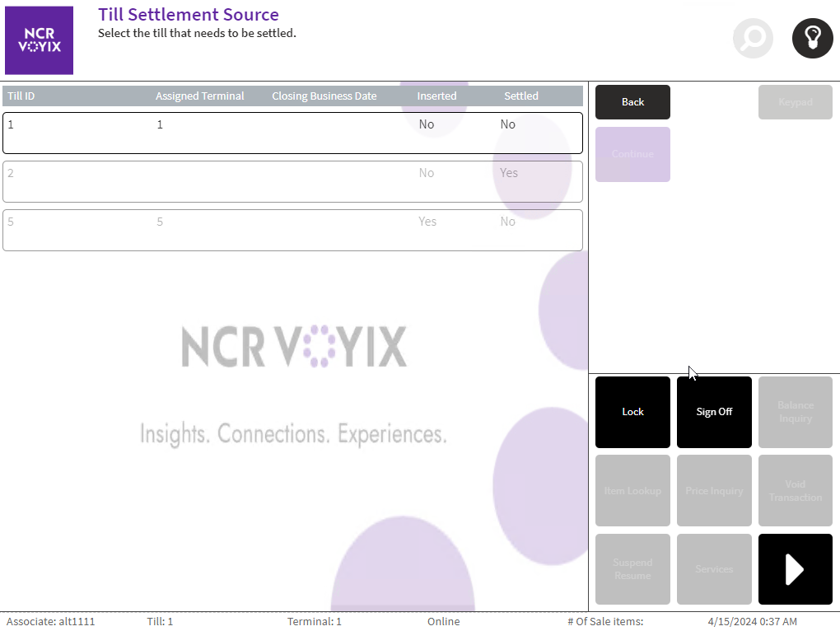This screenshot has width=840, height=631.
Task: Click the Till ID column header
Action: 21,96
